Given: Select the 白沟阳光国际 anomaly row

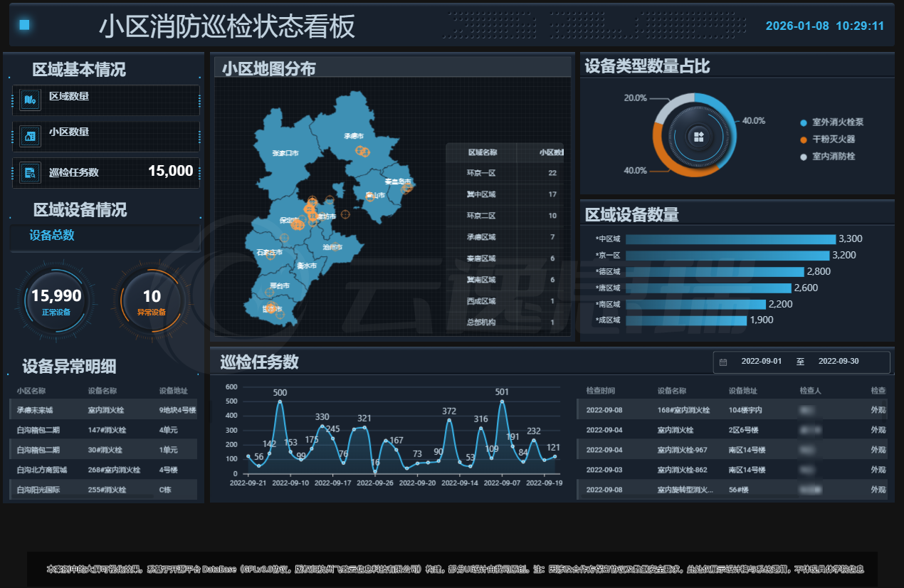Looking at the screenshot, I should [x=103, y=490].
